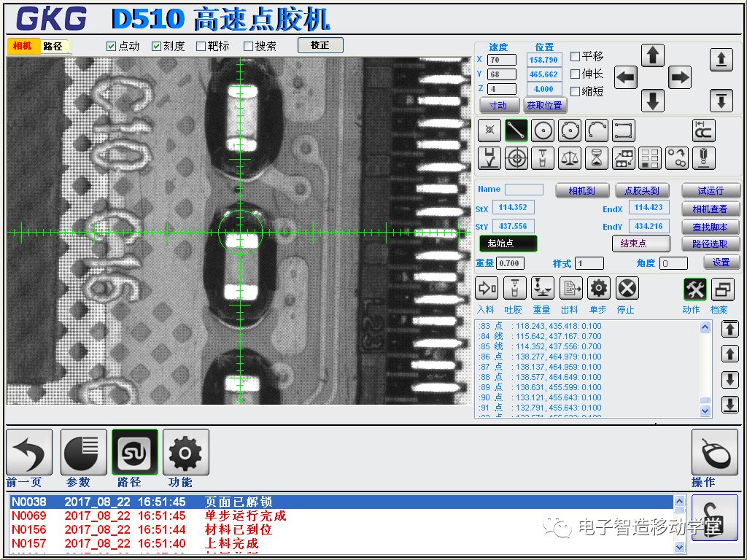Screen dimensions: 747x560
Task: Move axis down with the down arrow
Action: tap(653, 101)
